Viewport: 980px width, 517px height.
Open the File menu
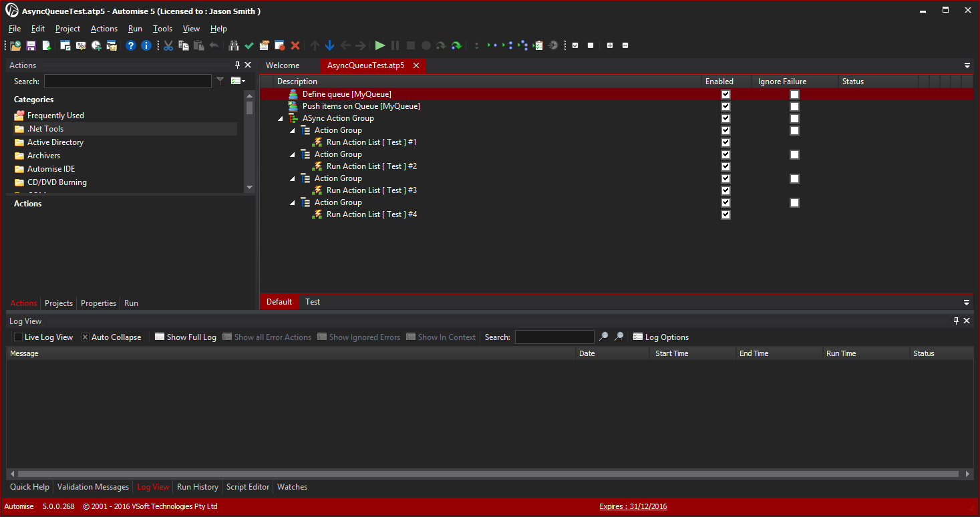click(x=15, y=29)
